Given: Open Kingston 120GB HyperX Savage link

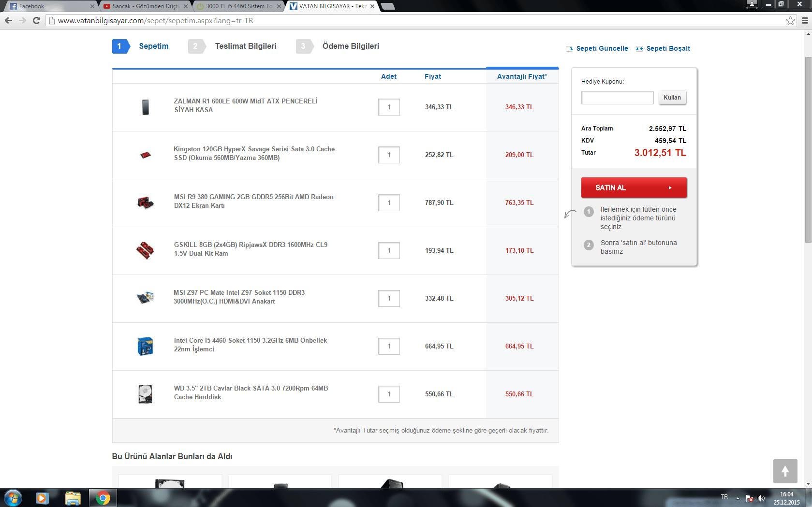Looking at the screenshot, I should tap(254, 153).
